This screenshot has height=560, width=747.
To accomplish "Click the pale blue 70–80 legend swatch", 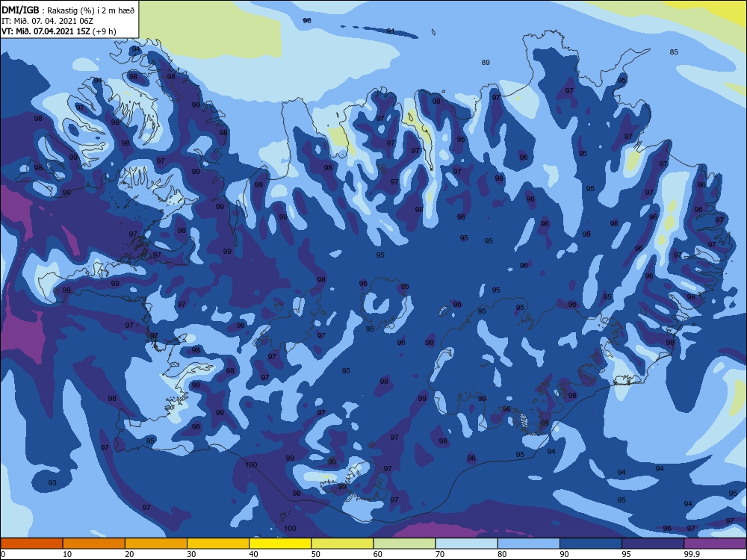I will click(466, 544).
